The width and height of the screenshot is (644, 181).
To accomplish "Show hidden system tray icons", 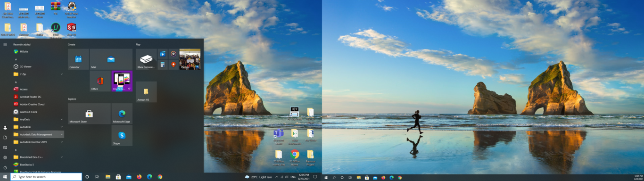I will (277, 177).
